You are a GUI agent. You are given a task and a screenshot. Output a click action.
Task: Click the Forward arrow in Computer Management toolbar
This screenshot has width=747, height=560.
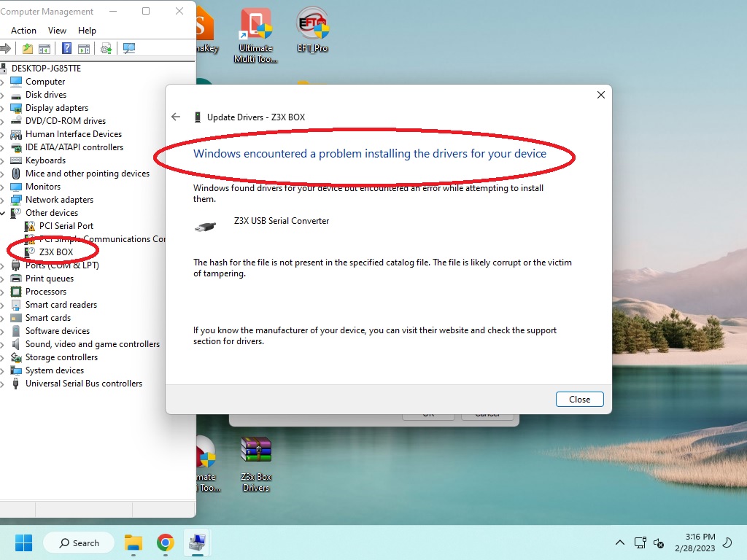[5, 48]
